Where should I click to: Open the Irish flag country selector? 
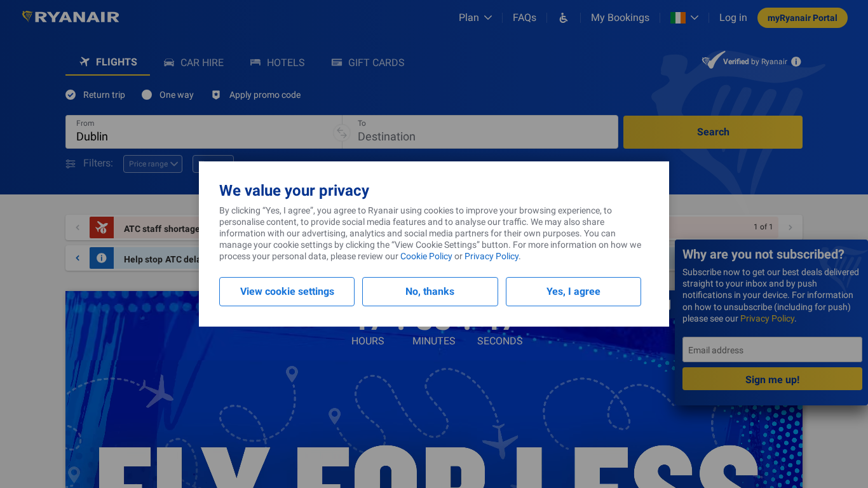click(x=684, y=18)
